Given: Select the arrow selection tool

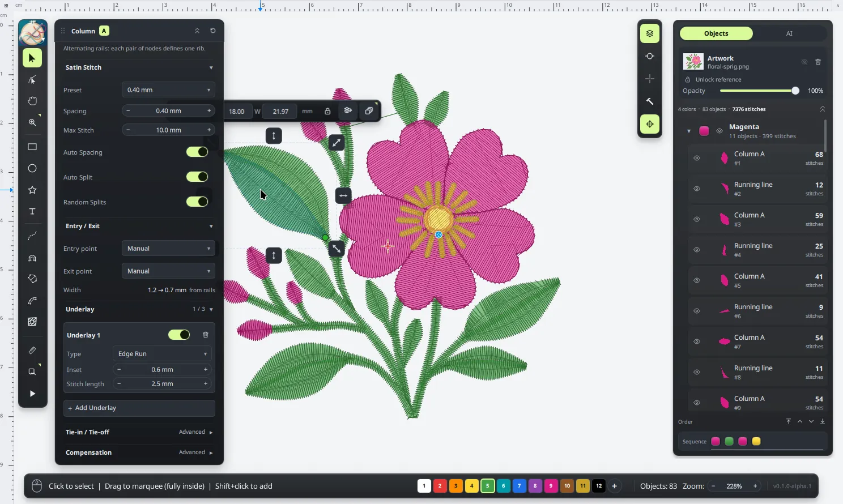Looking at the screenshot, I should (32, 58).
